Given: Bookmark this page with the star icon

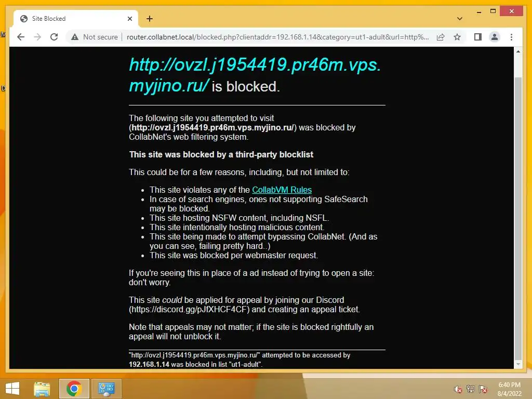Looking at the screenshot, I should tap(457, 37).
